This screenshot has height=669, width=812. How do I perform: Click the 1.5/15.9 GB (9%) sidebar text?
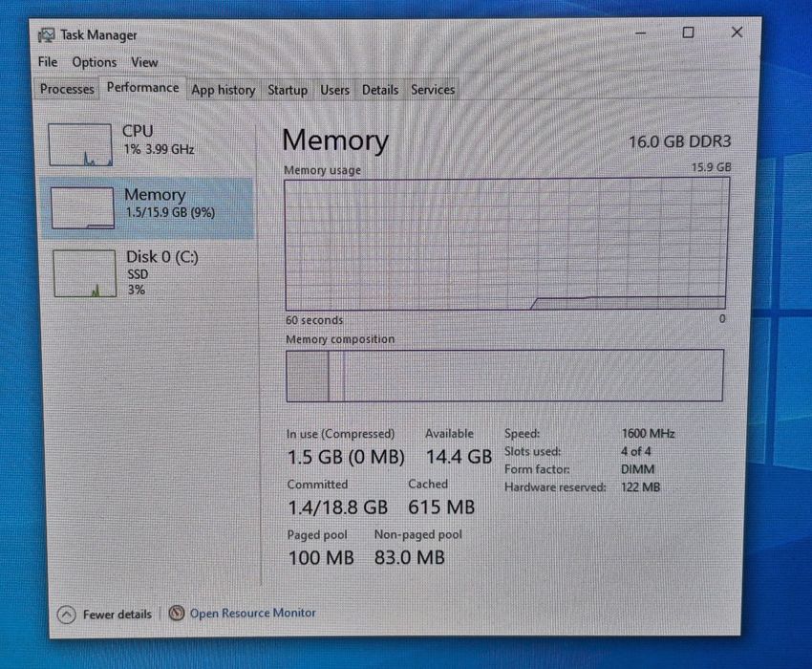coord(170,212)
